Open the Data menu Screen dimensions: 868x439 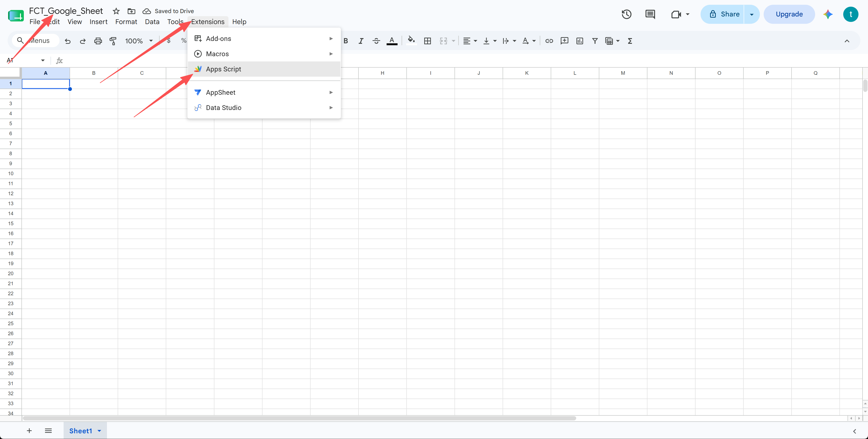[152, 22]
